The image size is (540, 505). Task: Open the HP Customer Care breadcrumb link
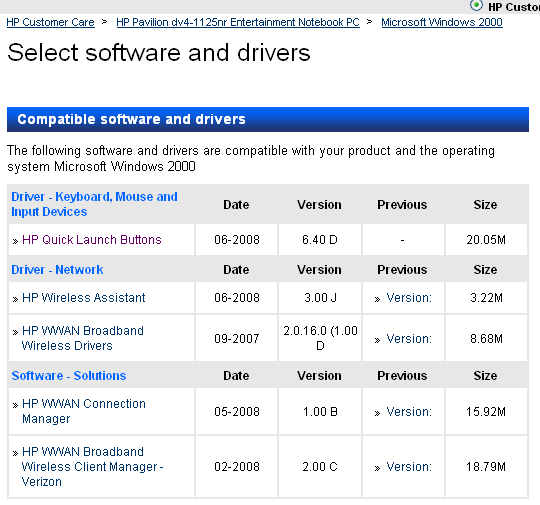pyautogui.click(x=50, y=22)
